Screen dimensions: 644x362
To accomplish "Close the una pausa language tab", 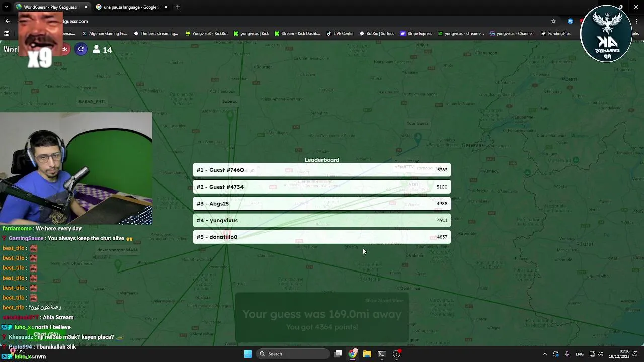I will tap(165, 7).
